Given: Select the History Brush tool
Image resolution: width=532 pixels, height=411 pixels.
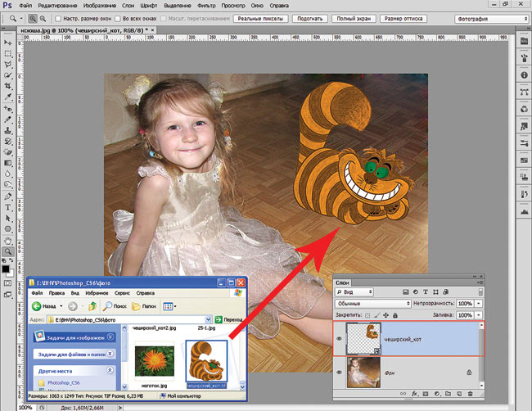Looking at the screenshot, I should (x=8, y=141).
